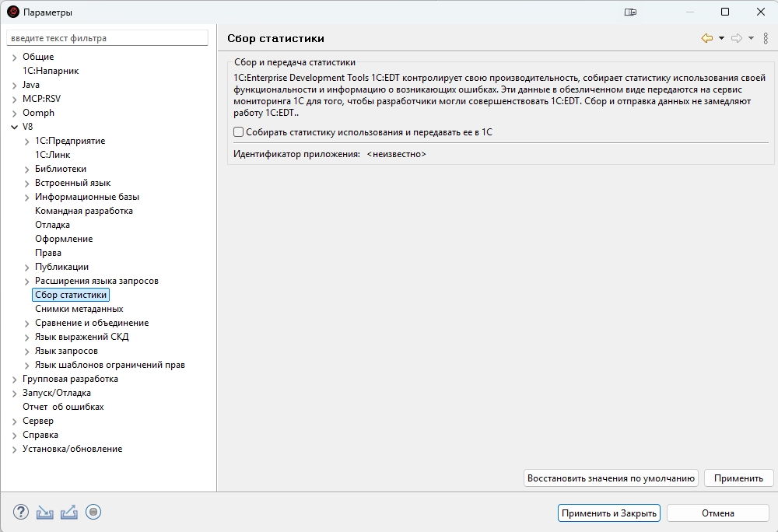The width and height of the screenshot is (778, 532).
Task: Open the Снимки метаданных page
Action: click(79, 309)
